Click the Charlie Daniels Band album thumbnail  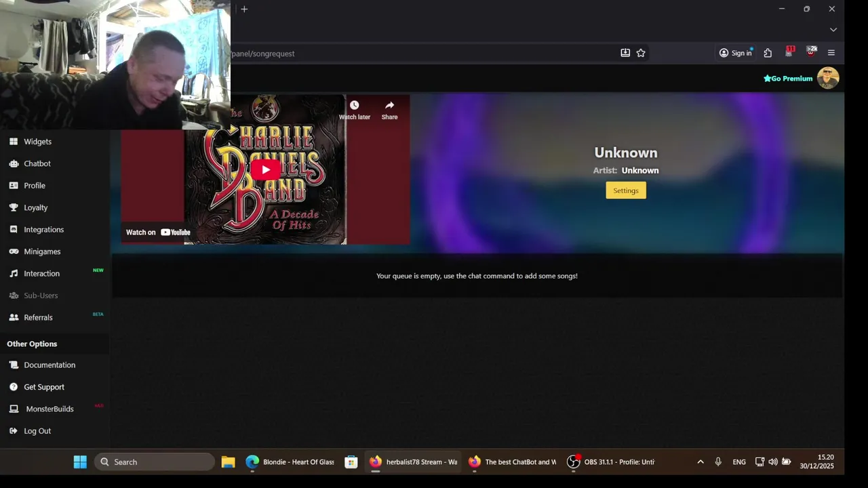[265, 169]
